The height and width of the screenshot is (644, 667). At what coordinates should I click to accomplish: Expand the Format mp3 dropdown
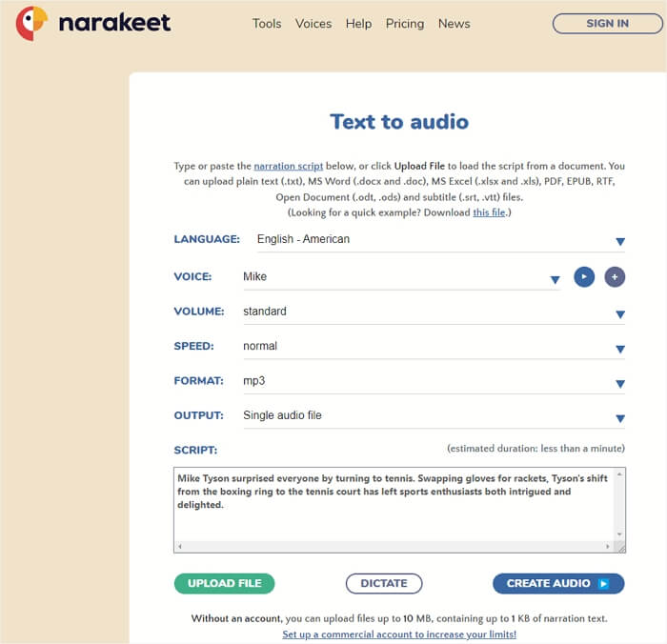(619, 383)
